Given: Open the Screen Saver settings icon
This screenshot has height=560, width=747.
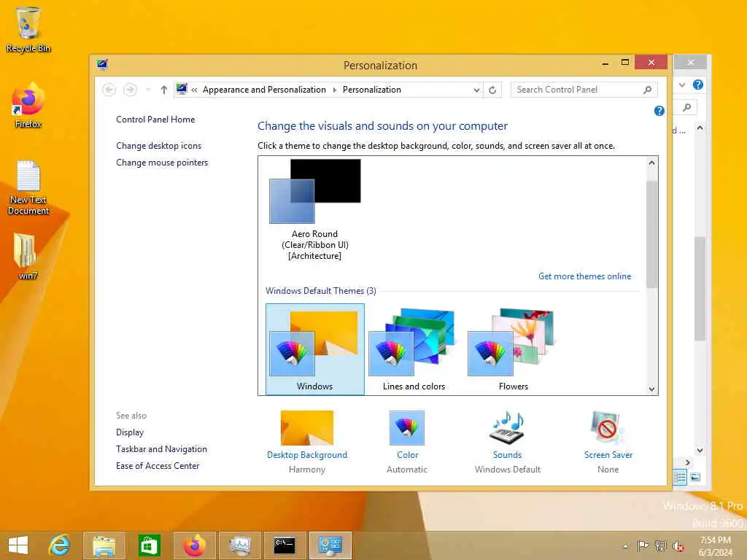Looking at the screenshot, I should [x=608, y=427].
